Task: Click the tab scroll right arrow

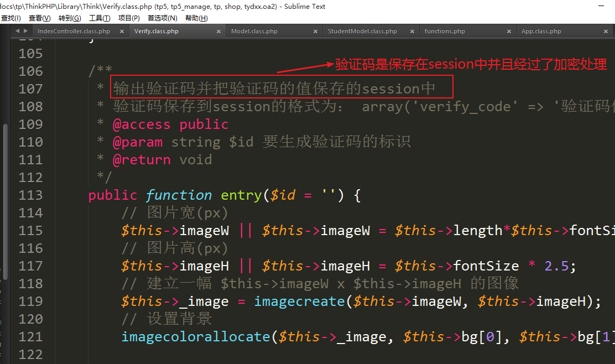Action: click(25, 31)
